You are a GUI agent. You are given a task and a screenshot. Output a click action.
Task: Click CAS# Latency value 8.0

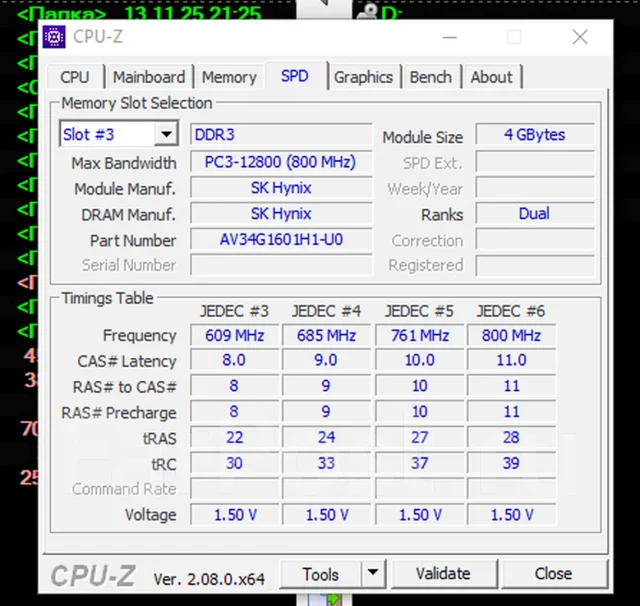point(235,360)
